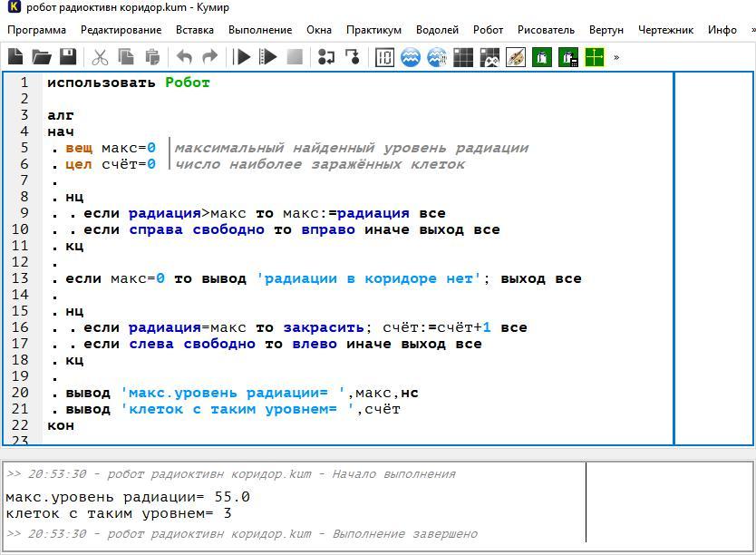Open the Водолей (water waves) actor window

click(x=411, y=57)
